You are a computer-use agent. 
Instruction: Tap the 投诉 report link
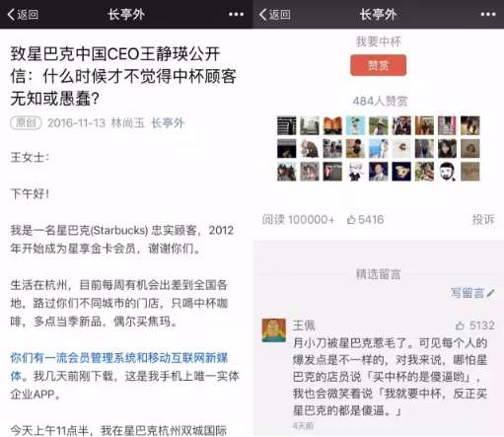coord(483,219)
